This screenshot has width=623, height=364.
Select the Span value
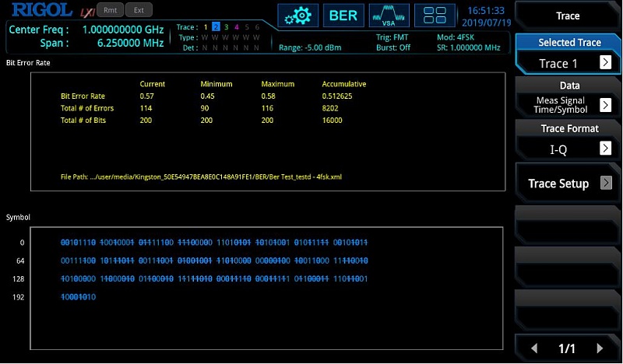click(x=129, y=44)
